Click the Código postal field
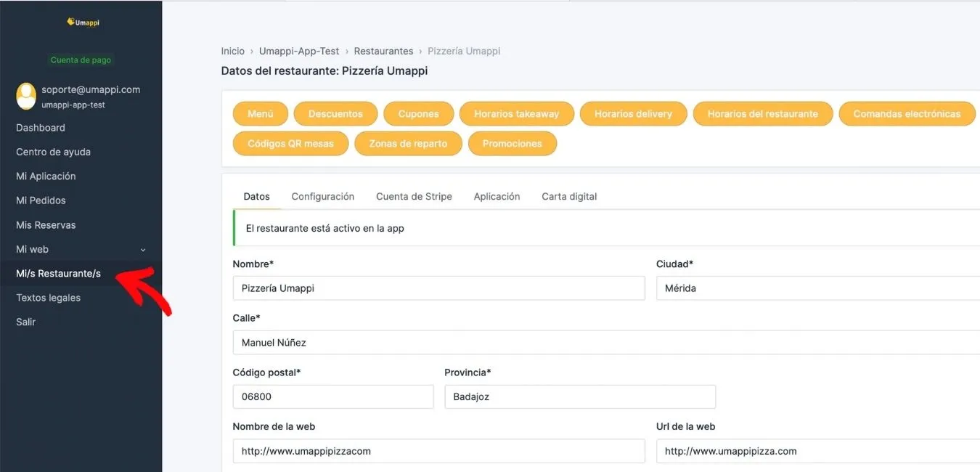 pos(333,397)
